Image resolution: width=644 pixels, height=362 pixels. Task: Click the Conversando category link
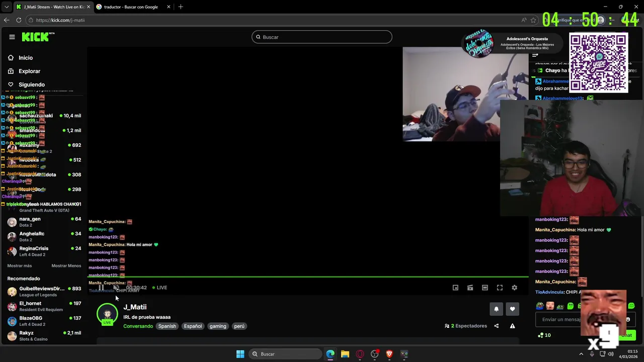138,326
